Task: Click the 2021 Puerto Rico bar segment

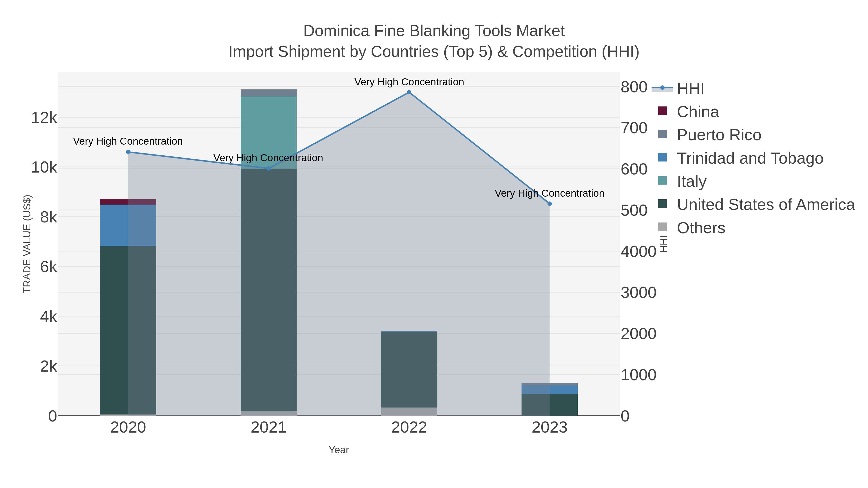Action: click(269, 93)
